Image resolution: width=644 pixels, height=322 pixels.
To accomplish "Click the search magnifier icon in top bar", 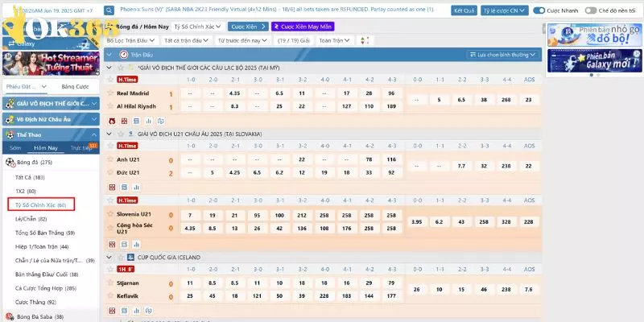I will pos(109,10).
